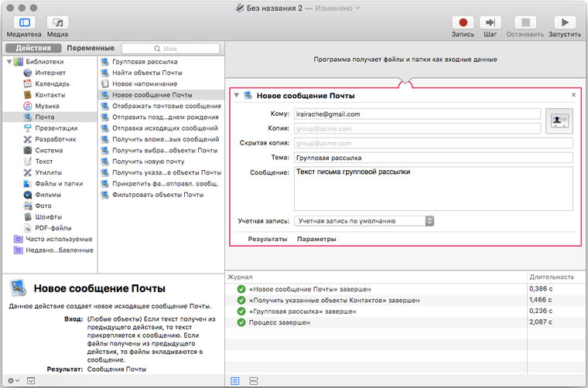The image size is (588, 388).
Task: Show the action's Параметры
Action: [x=316, y=239]
